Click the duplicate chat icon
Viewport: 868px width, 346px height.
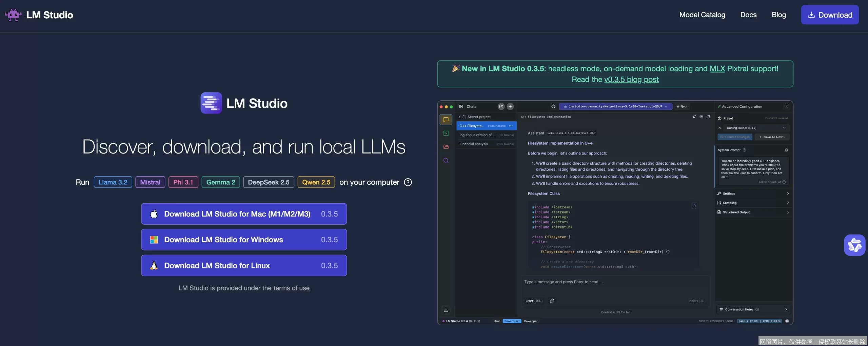708,117
